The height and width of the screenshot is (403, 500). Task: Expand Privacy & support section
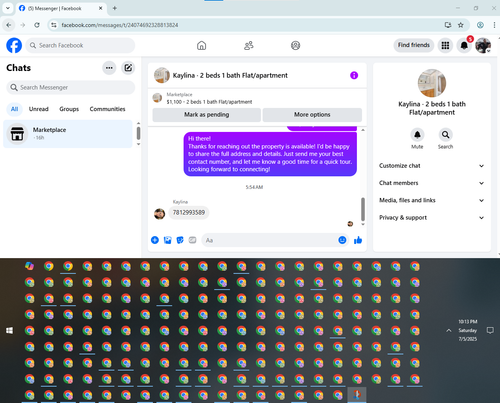432,218
